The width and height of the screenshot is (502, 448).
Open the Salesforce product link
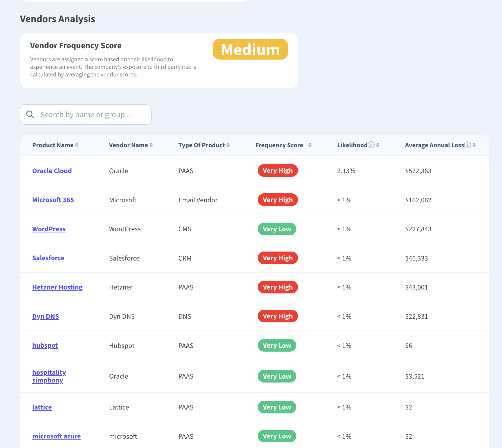click(48, 258)
